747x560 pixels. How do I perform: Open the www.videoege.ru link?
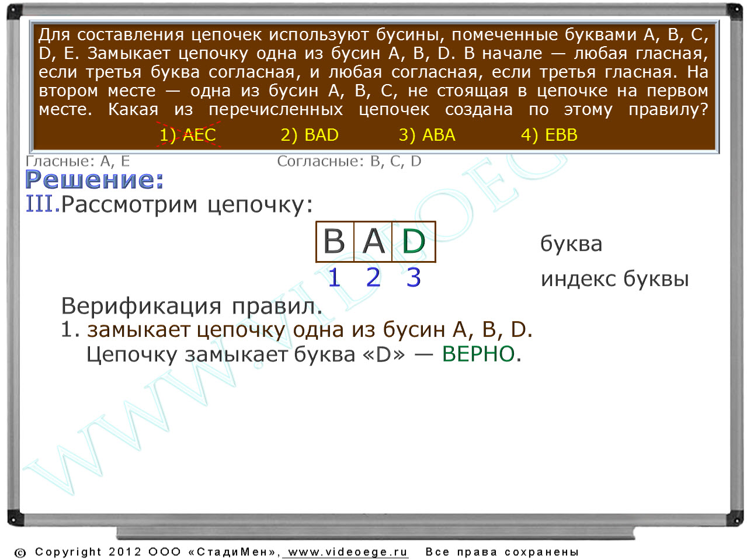point(348,552)
